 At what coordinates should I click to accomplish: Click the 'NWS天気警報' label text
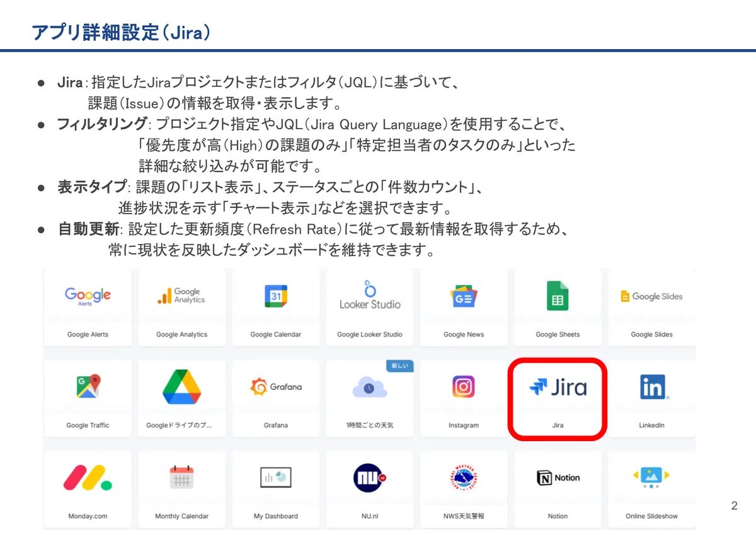pyautogui.click(x=464, y=516)
